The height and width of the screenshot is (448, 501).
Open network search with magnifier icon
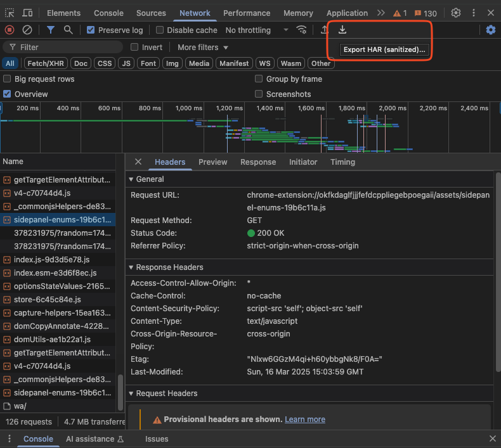68,30
